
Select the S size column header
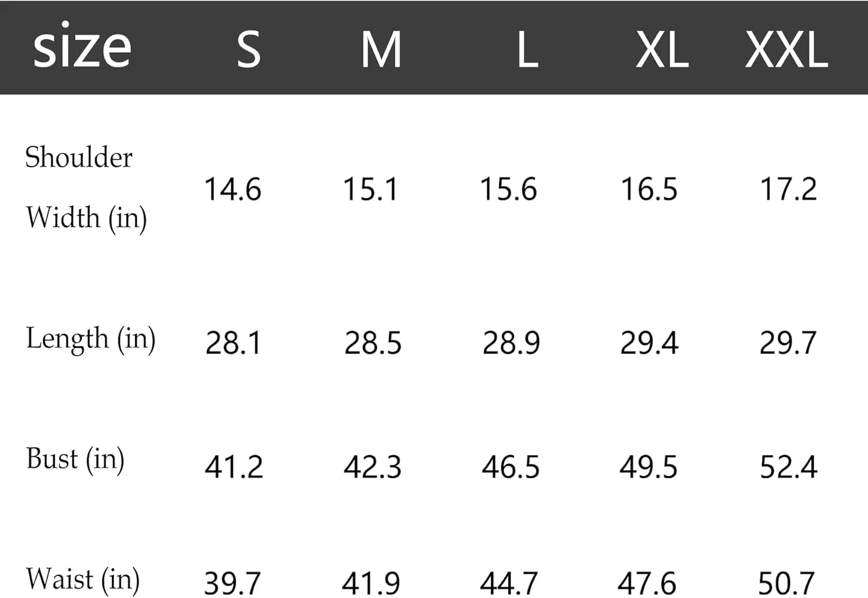249,50
